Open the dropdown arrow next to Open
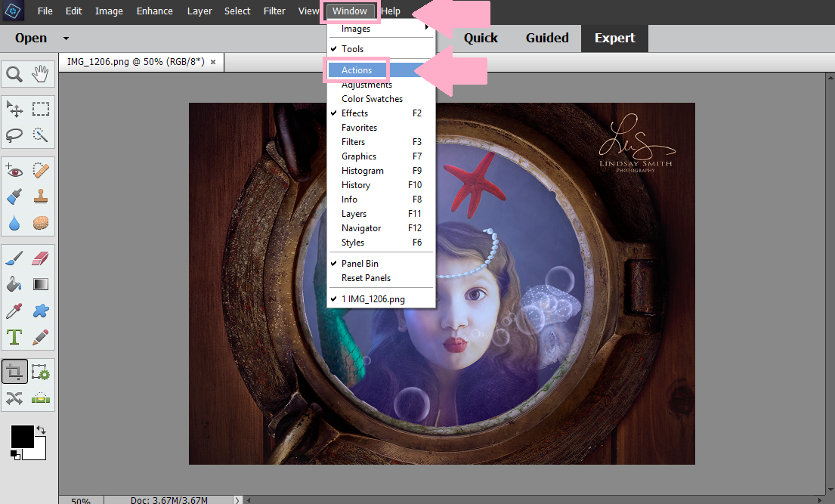This screenshot has height=504, width=835. (x=66, y=39)
